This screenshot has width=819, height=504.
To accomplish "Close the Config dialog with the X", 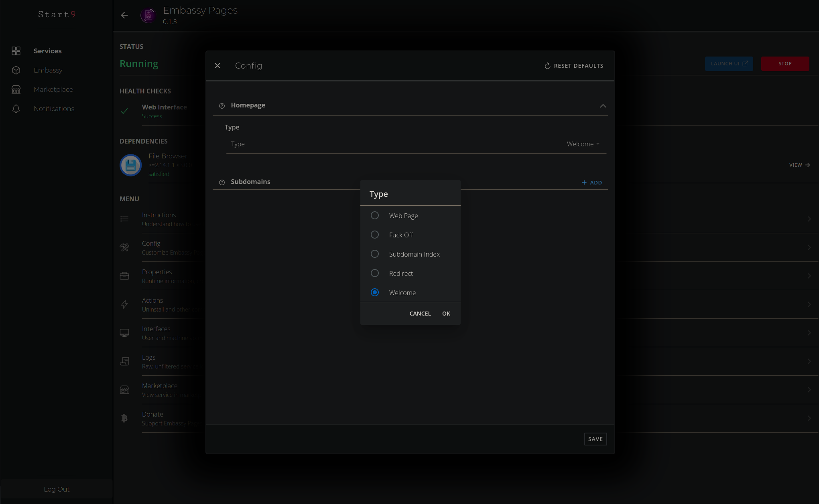I will click(217, 66).
